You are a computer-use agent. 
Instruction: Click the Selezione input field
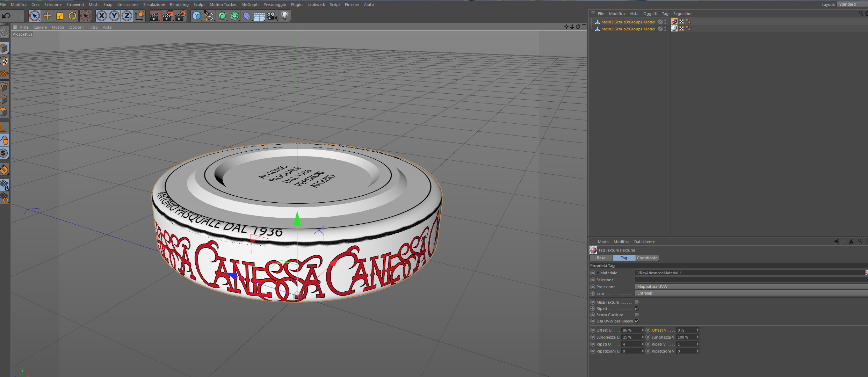coord(751,280)
